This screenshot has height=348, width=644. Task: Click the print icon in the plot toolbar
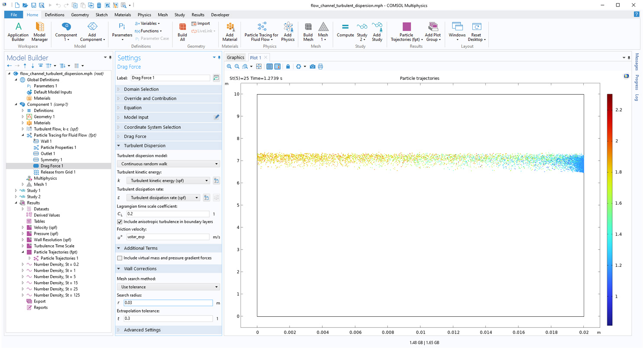click(321, 66)
